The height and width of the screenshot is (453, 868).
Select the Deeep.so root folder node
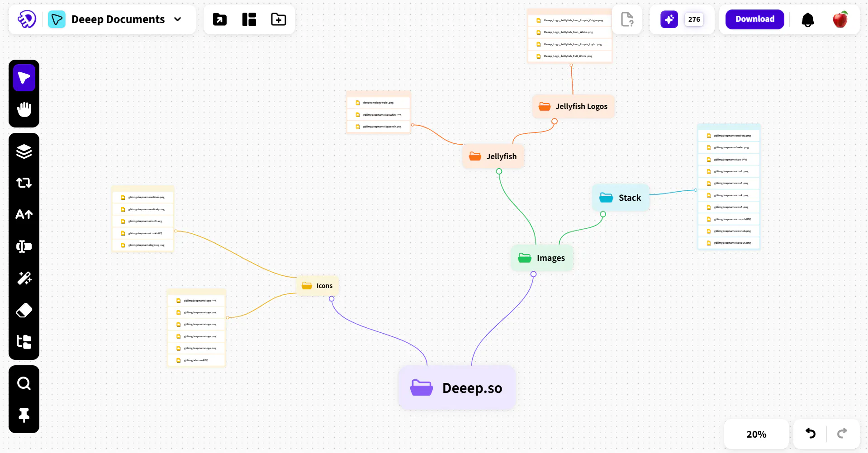pyautogui.click(x=457, y=388)
